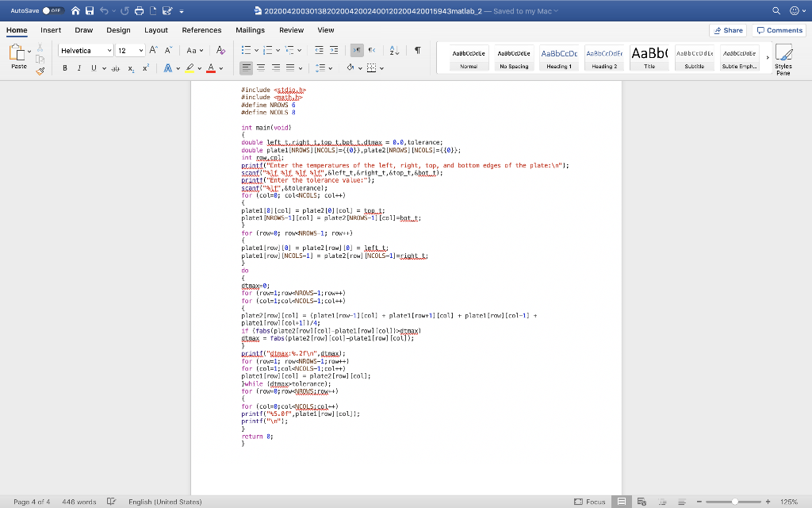Go to the References tab

pos(201,30)
